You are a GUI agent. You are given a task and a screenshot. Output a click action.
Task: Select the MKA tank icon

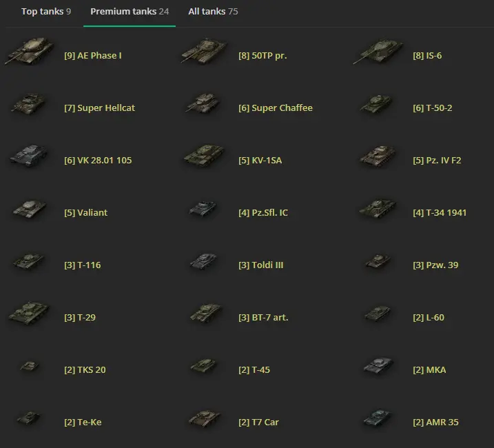point(378,367)
